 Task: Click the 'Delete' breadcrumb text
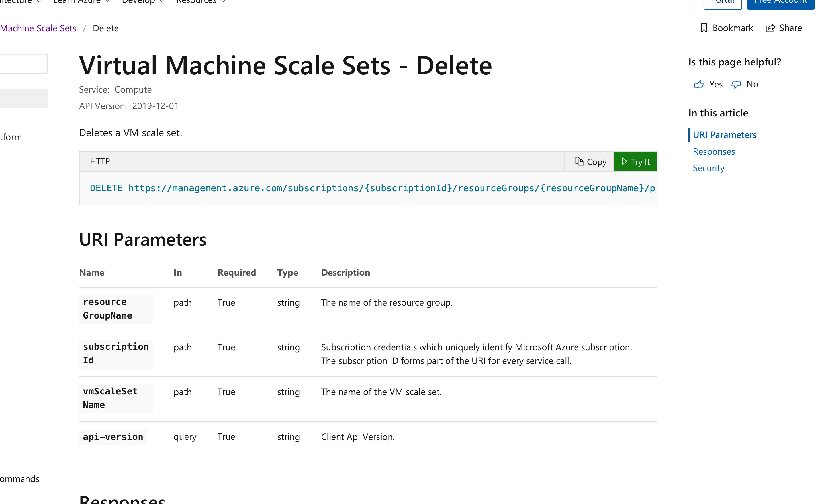(105, 28)
